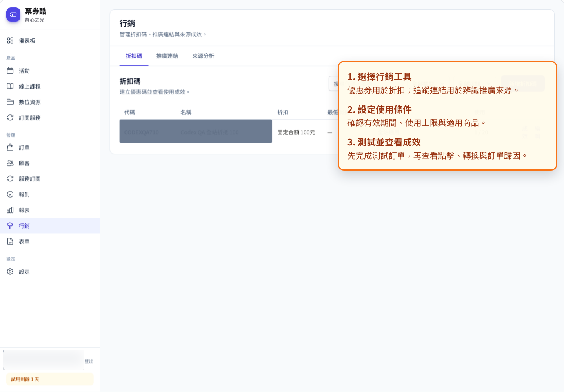Click the 代碼 column header
The height and width of the screenshot is (392, 564).
129,113
